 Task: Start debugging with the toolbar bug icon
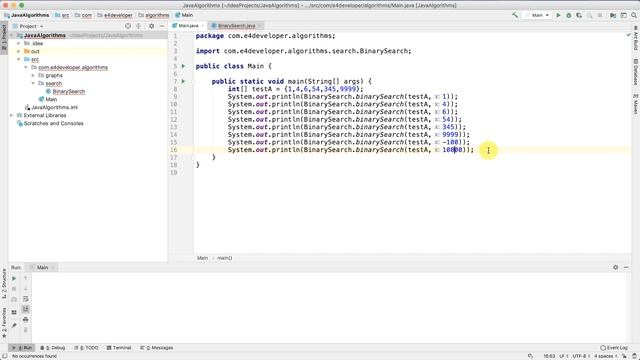click(x=569, y=15)
